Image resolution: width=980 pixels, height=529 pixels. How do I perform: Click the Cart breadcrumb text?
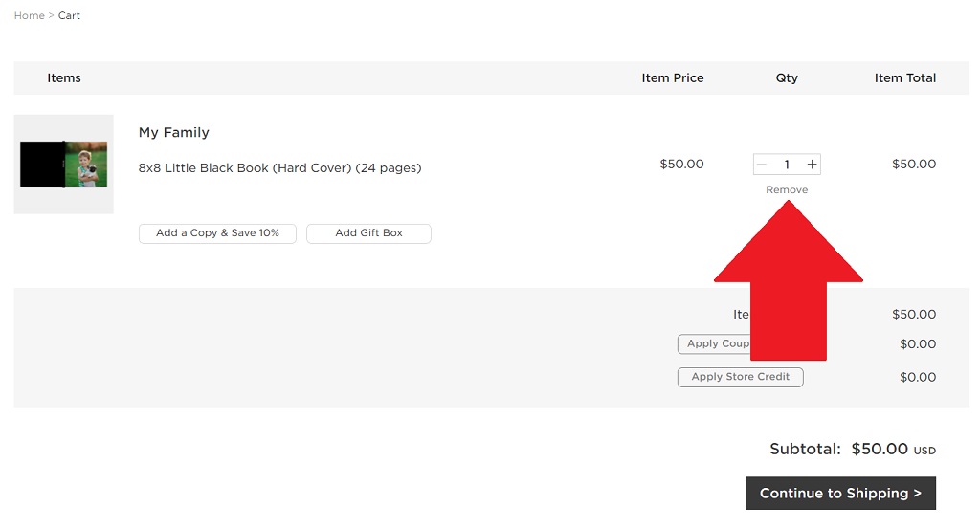[x=69, y=16]
